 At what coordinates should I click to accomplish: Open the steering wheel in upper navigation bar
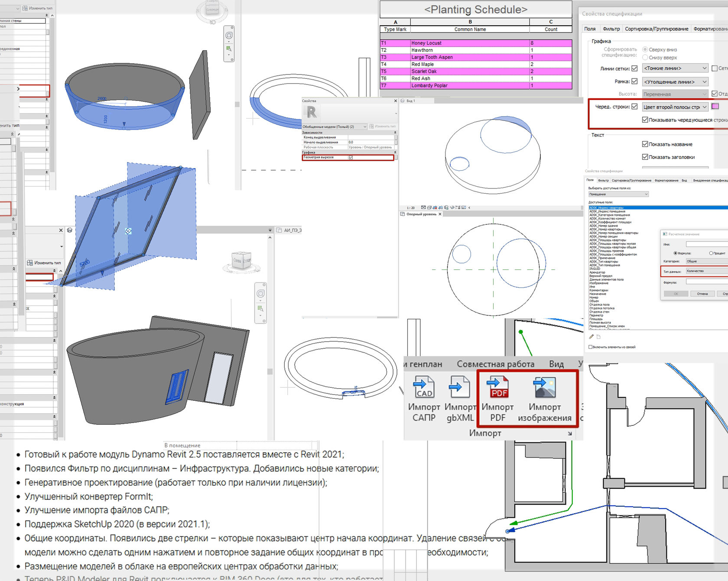tap(229, 35)
